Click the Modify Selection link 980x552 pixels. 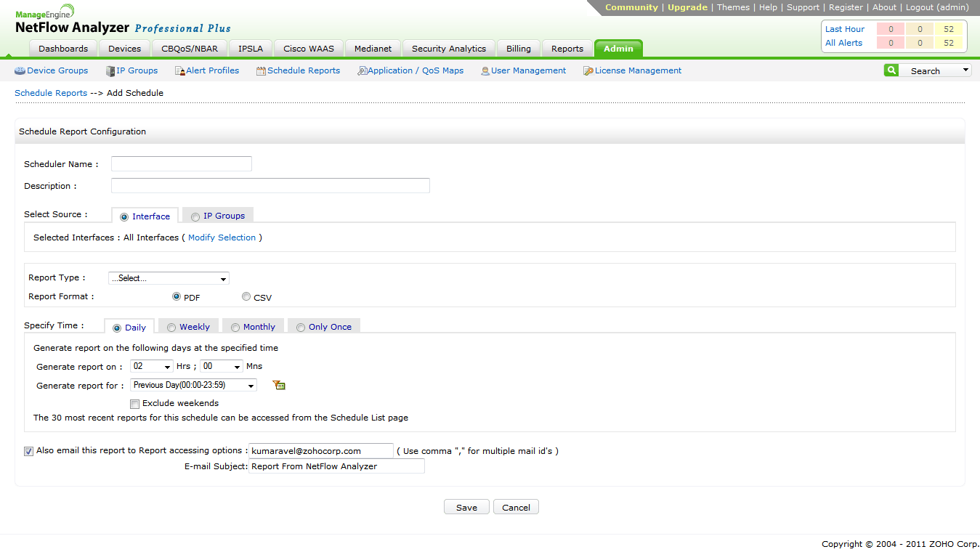coord(222,238)
